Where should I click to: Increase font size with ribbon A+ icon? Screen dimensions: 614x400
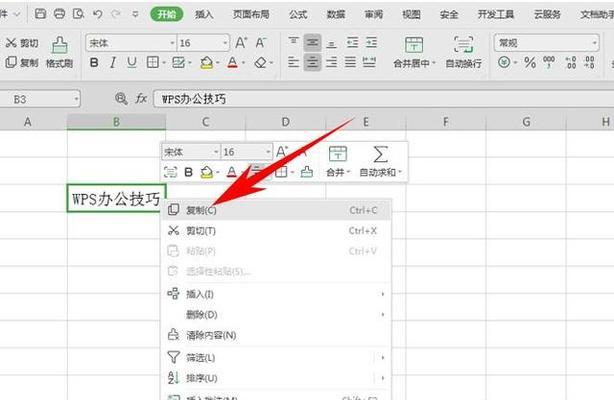[x=241, y=42]
